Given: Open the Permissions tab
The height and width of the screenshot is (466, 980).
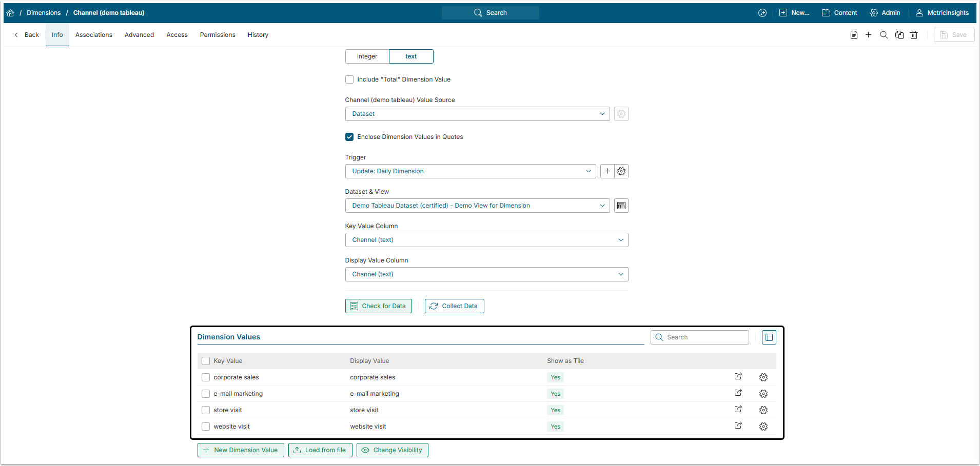Looking at the screenshot, I should pos(218,35).
